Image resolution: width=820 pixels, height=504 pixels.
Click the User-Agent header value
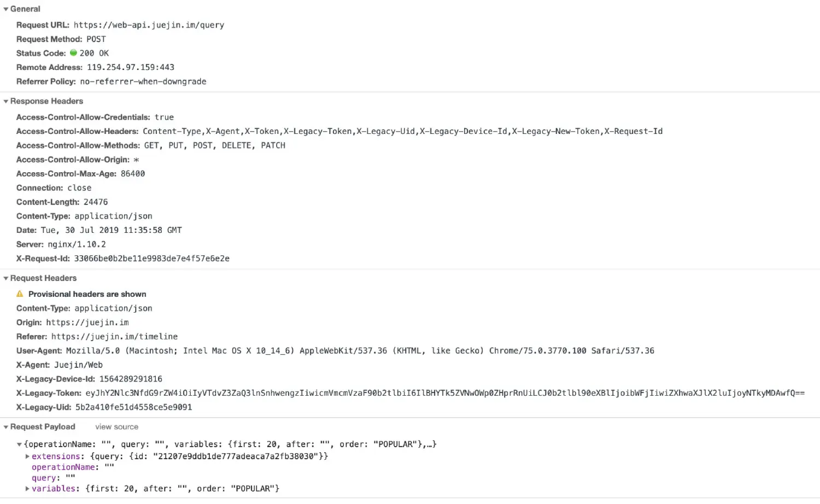click(360, 351)
